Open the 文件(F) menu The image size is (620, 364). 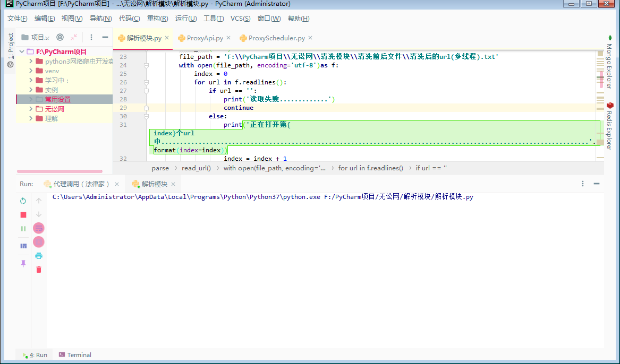click(x=18, y=19)
